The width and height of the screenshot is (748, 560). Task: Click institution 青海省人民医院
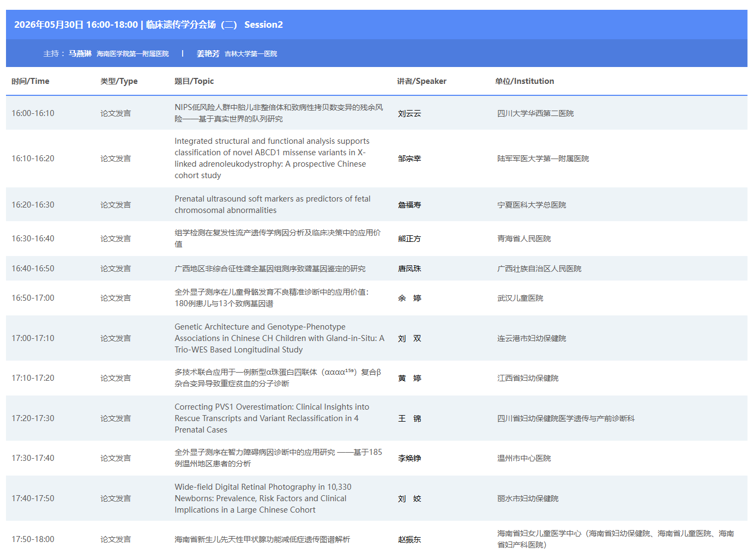524,239
